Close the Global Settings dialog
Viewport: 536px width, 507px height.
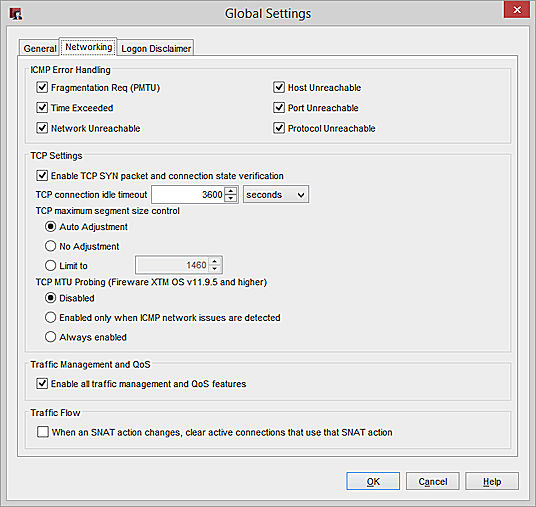click(x=517, y=10)
